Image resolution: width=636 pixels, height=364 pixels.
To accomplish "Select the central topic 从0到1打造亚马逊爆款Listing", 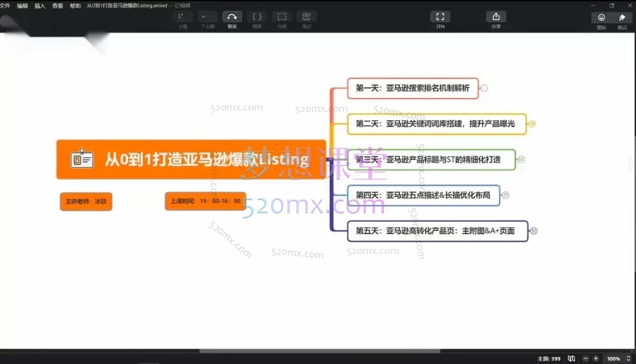I will [191, 159].
